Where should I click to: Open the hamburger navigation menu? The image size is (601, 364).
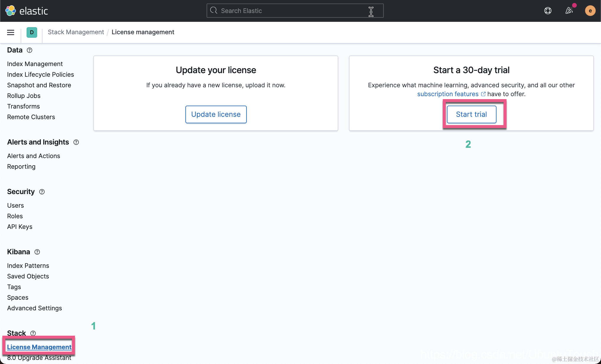click(x=11, y=32)
